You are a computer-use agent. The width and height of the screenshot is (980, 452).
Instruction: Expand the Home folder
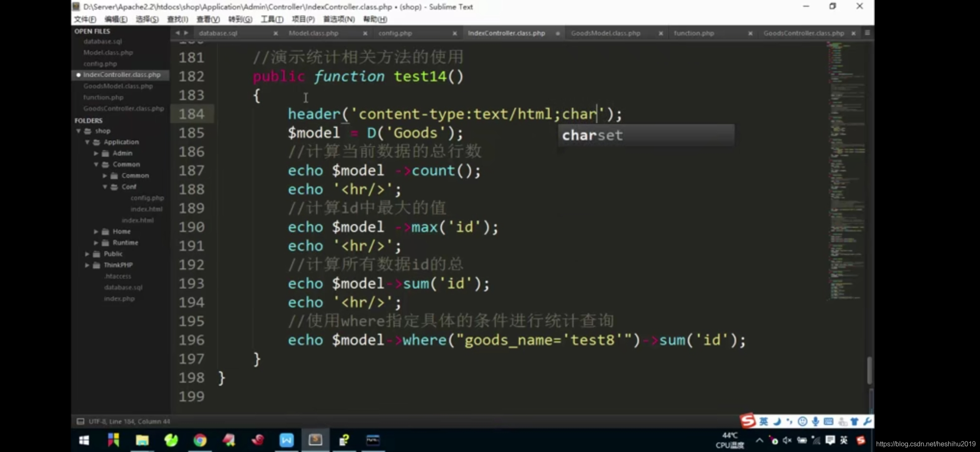[x=96, y=231]
